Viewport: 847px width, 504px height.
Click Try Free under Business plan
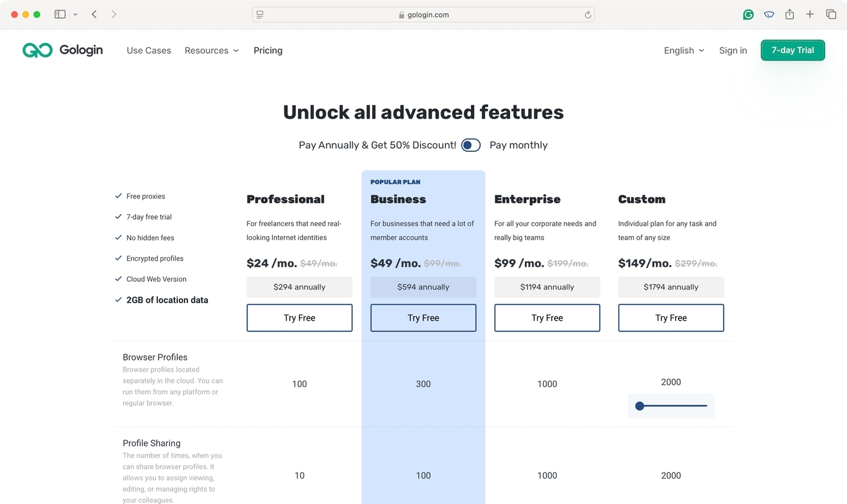tap(423, 318)
